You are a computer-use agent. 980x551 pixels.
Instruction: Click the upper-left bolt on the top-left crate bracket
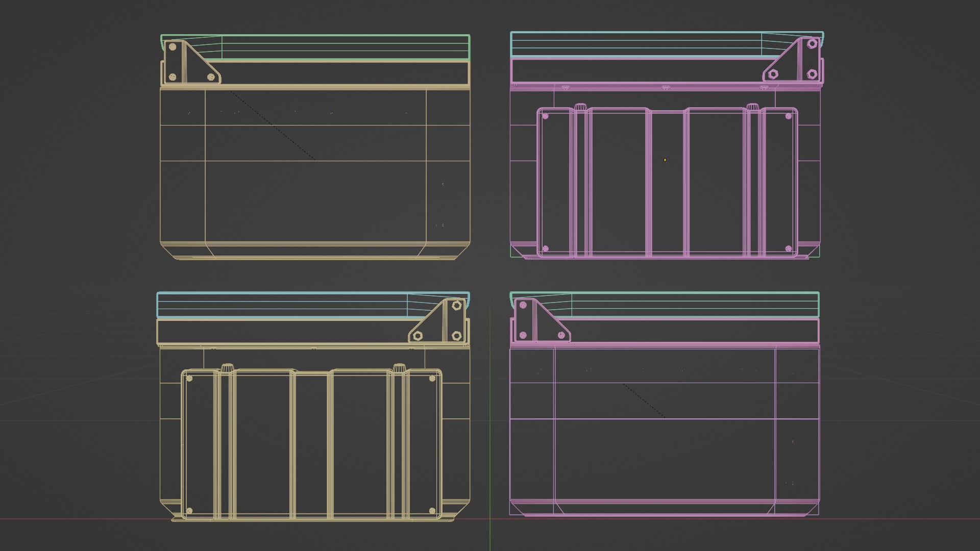point(173,47)
